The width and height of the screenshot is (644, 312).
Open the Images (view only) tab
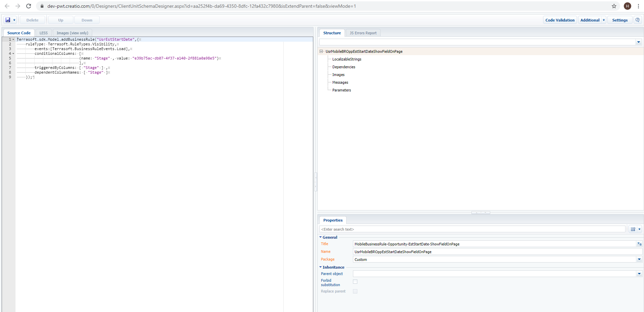coord(72,33)
